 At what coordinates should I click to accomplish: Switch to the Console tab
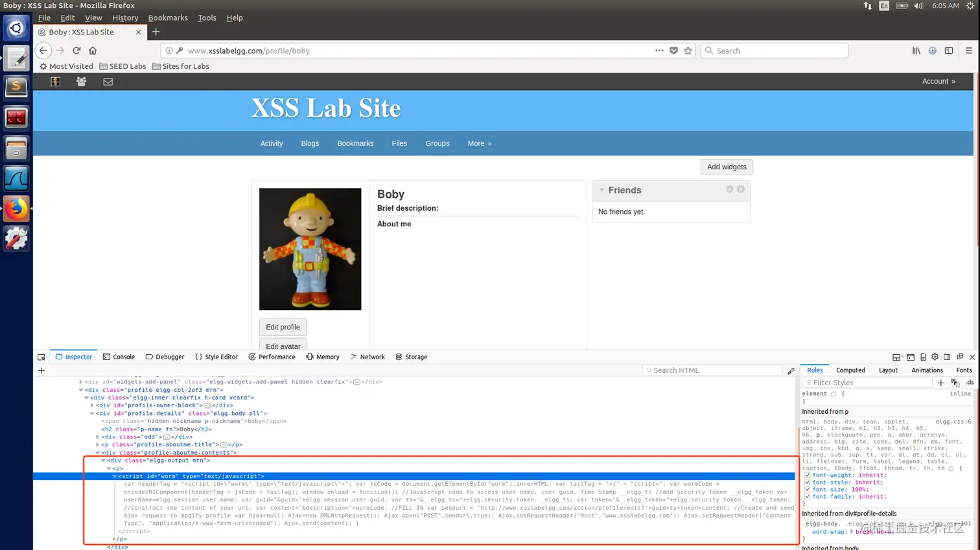click(119, 357)
